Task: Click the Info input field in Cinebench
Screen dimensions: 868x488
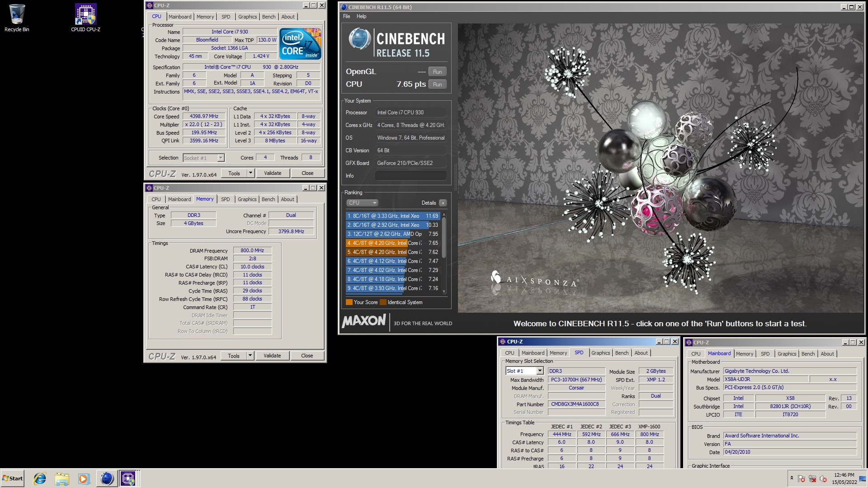Action: pos(410,176)
